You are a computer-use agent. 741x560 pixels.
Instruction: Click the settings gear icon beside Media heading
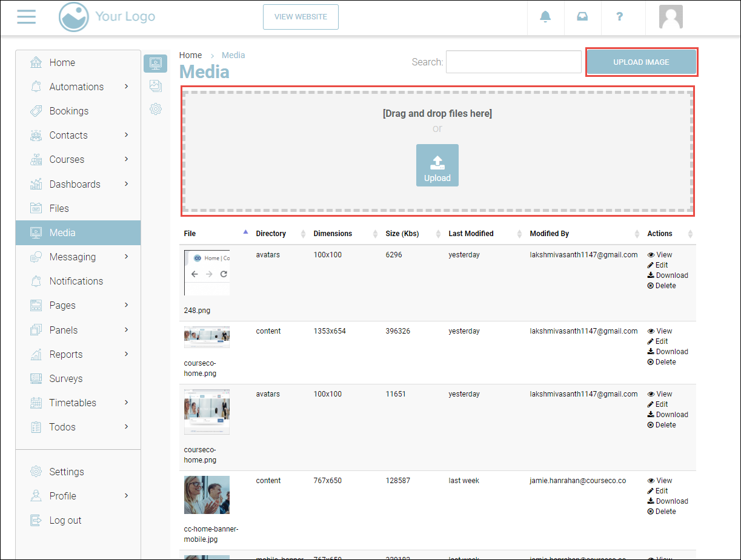156,109
